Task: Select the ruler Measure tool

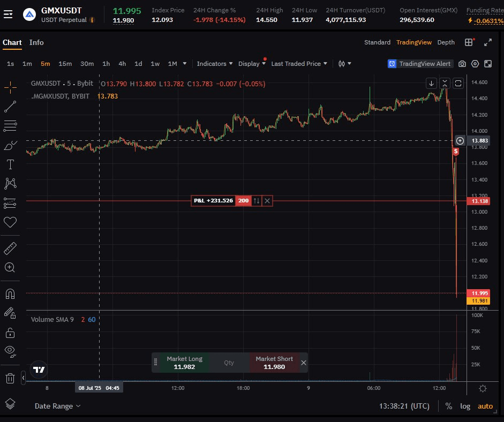Action: pyautogui.click(x=10, y=248)
